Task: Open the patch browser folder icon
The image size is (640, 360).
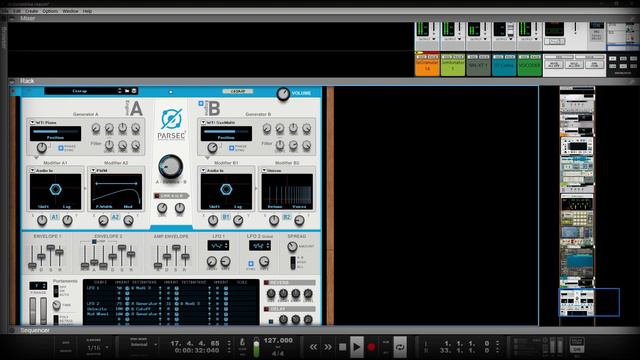Action: point(127,91)
